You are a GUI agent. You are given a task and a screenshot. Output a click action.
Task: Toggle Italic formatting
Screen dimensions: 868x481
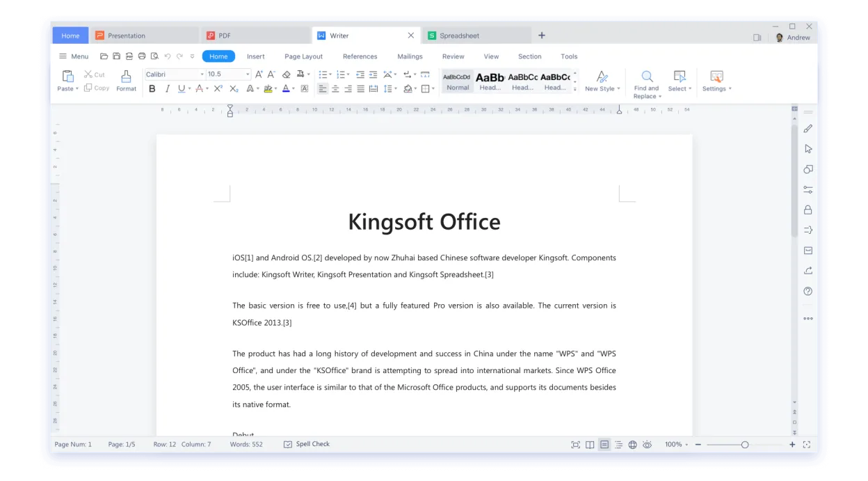point(167,89)
